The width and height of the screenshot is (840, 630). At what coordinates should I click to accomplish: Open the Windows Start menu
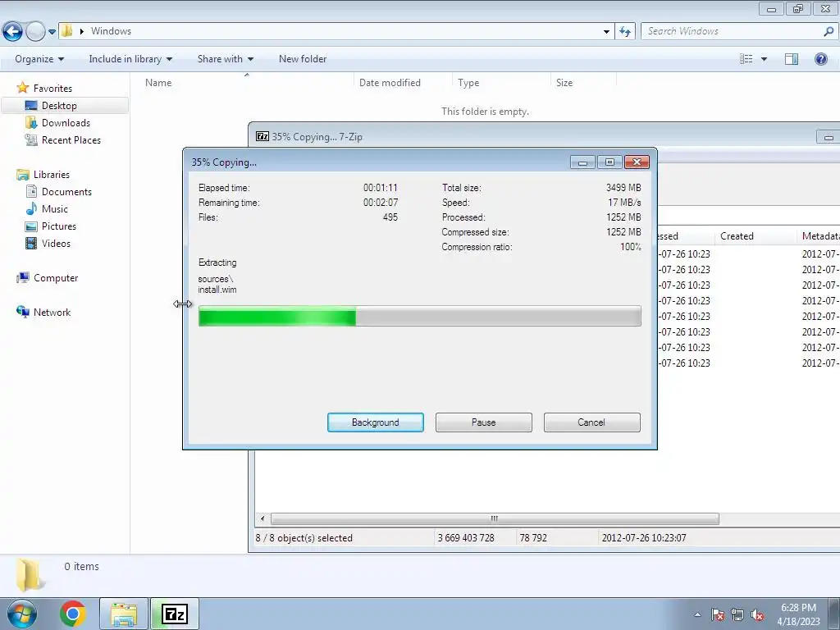21,614
